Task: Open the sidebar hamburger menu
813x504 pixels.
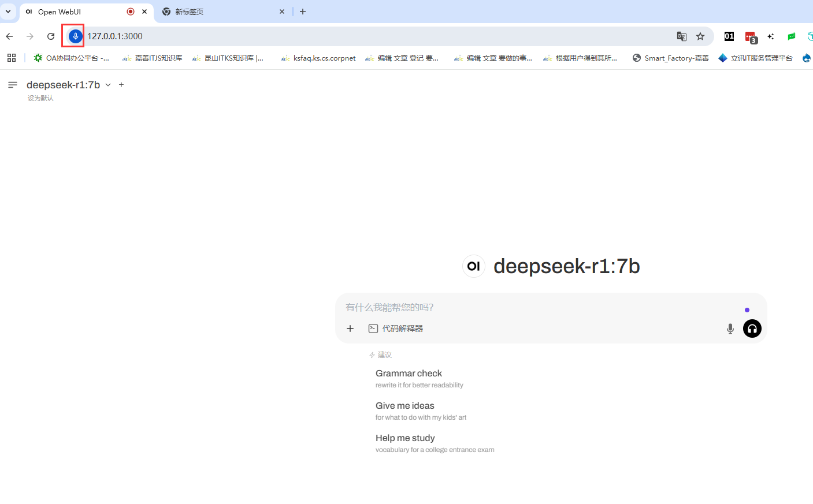Action: [x=13, y=85]
